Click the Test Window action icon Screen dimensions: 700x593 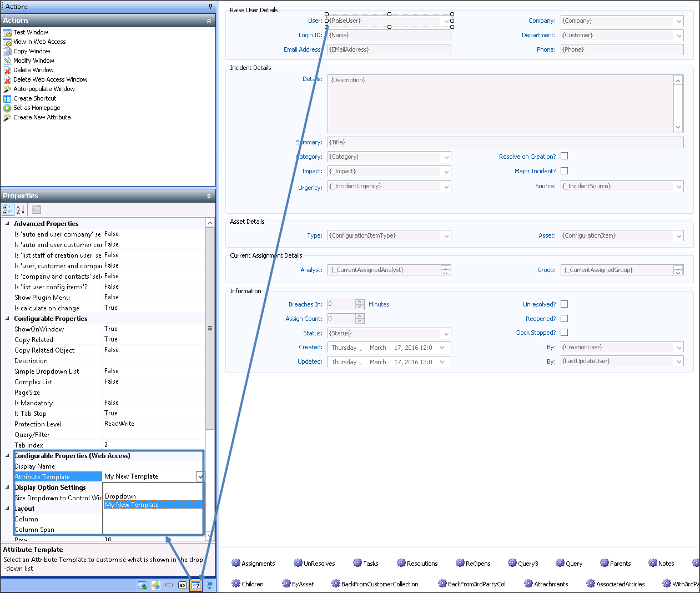[7, 33]
